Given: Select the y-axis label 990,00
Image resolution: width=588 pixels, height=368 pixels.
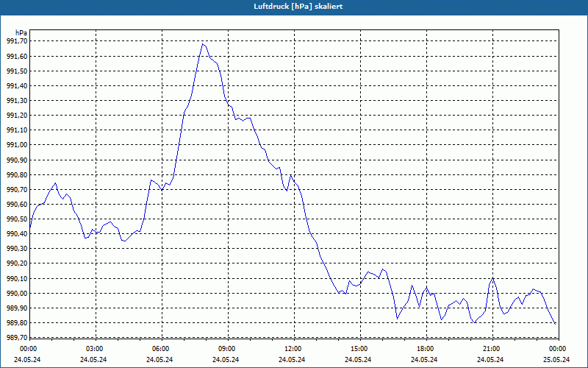Looking at the screenshot, I should [x=17, y=293].
